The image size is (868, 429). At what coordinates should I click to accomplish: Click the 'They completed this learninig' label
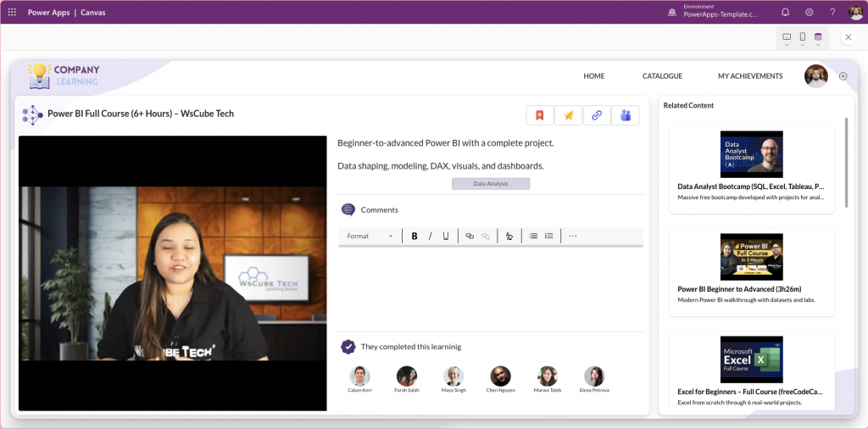pos(411,347)
